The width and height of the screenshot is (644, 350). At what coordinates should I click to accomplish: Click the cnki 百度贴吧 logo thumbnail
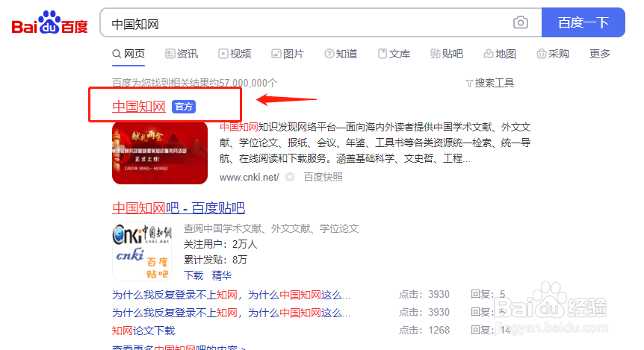click(142, 251)
